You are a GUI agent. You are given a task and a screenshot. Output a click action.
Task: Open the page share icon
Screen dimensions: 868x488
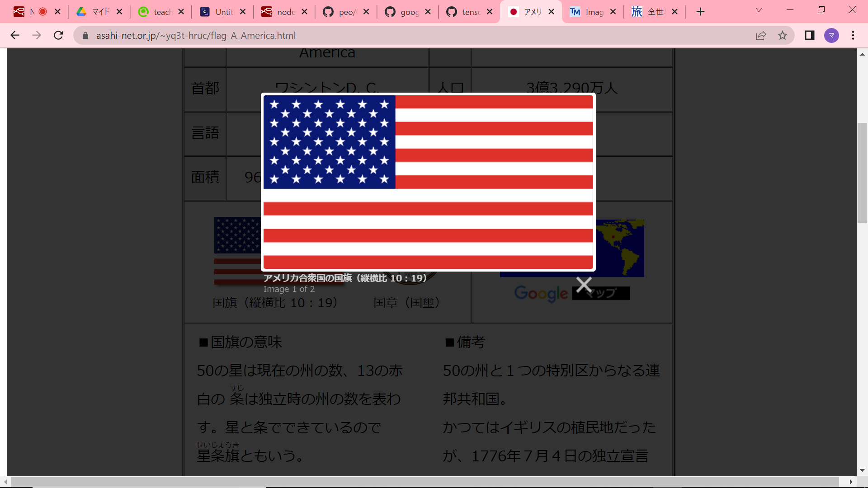(761, 35)
